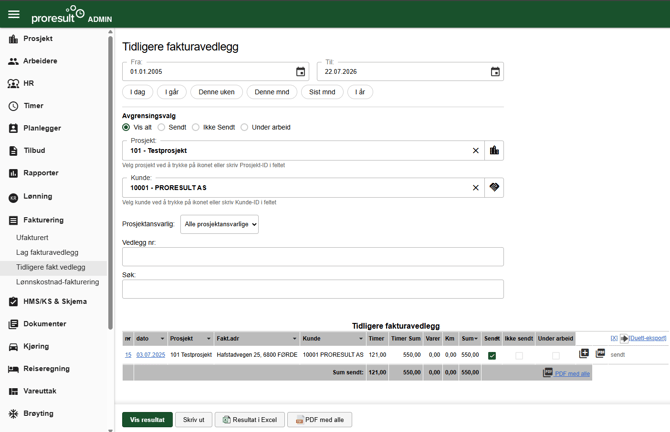Select the Sendt radio button
670x432 pixels.
pyautogui.click(x=161, y=127)
